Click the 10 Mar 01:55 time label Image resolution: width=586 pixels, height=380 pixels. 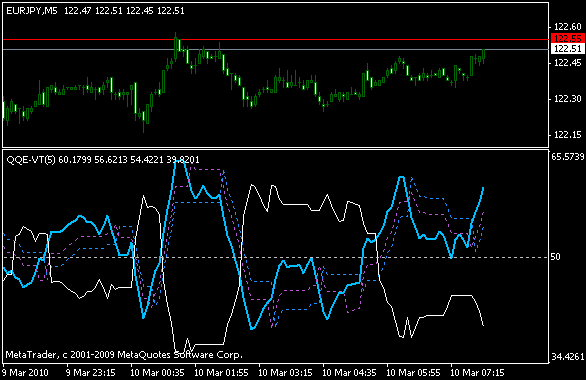tap(222, 373)
